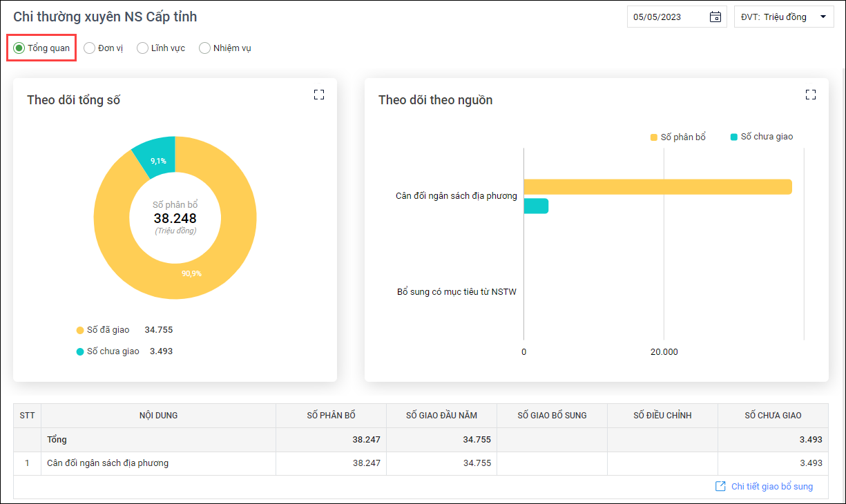Open the calendar date picker icon

coord(715,17)
